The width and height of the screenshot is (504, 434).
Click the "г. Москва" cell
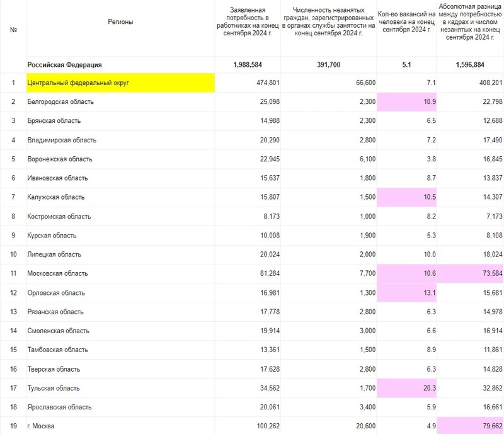42,426
